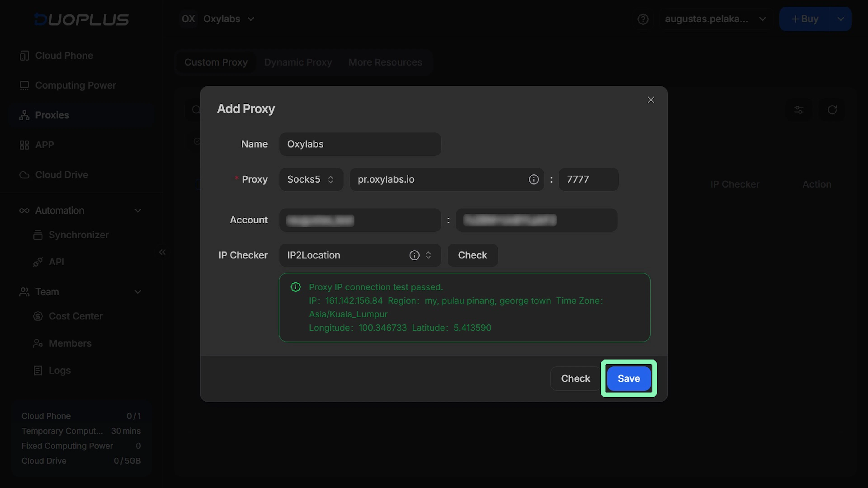Close the Add Proxy dialog

click(651, 100)
